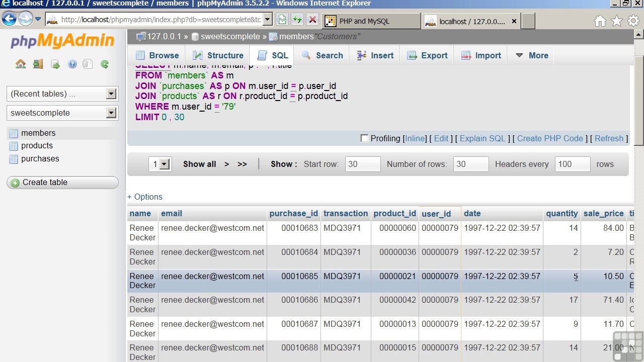Open phpMyAdmin documentation help icon

pyautogui.click(x=72, y=64)
